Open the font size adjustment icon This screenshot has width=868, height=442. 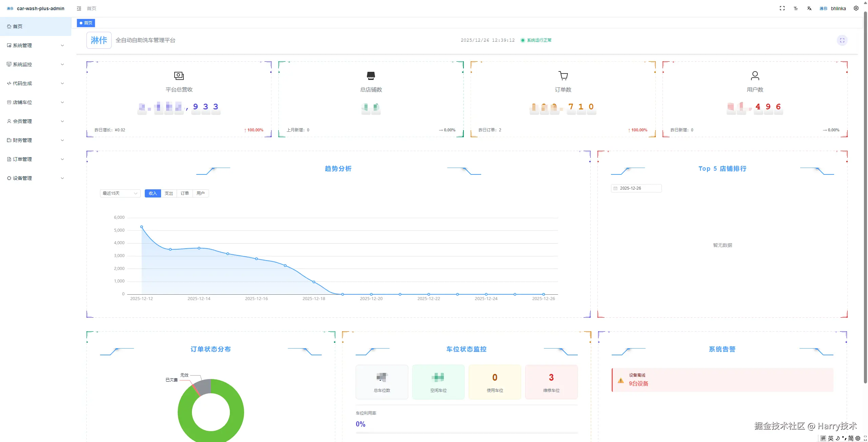coord(796,8)
